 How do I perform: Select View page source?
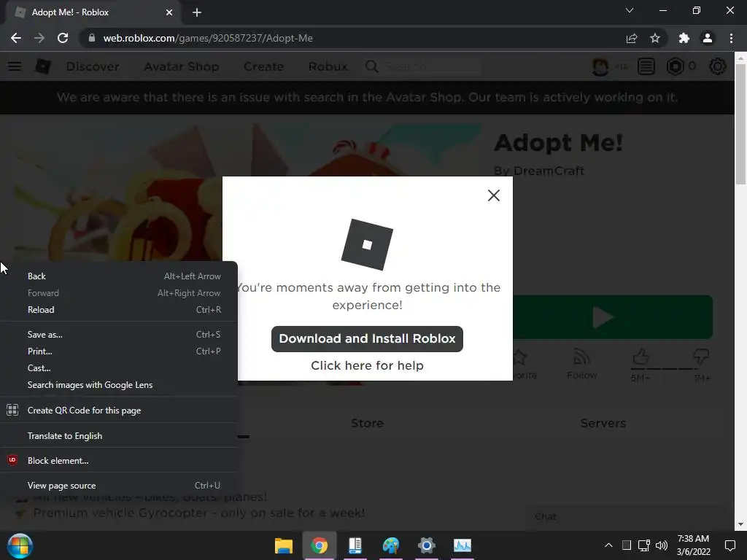119,485
